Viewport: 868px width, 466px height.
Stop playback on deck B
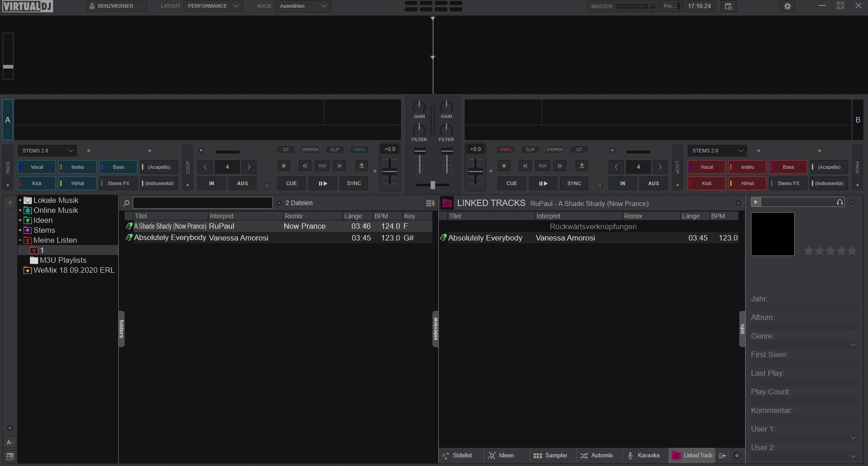pyautogui.click(x=504, y=166)
